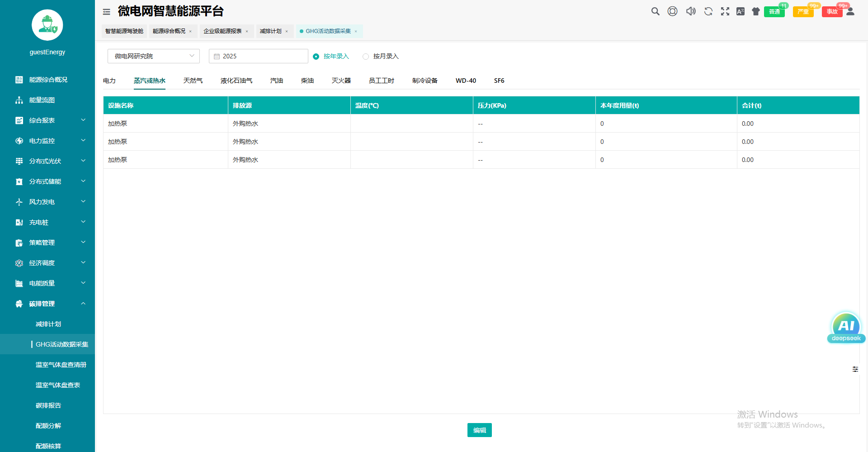Switch to the 天然气 tab
Screen dimensions: 868x452
(x=193, y=81)
